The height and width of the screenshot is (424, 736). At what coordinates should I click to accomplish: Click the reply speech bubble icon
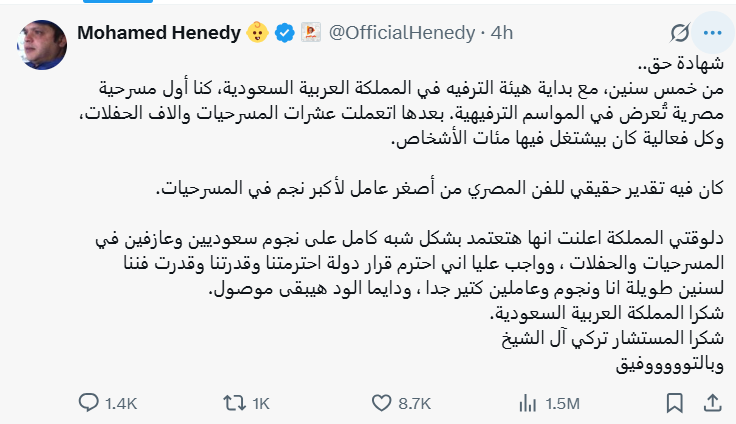click(89, 402)
